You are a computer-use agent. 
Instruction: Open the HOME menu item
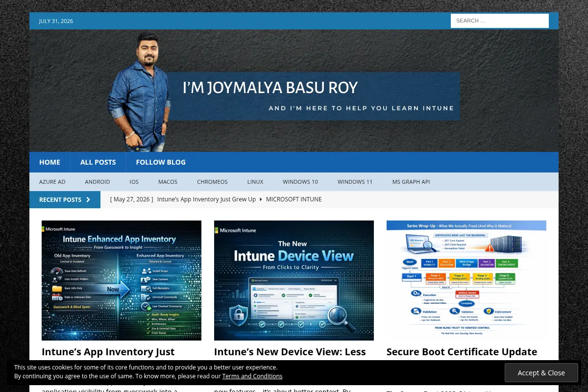pyautogui.click(x=49, y=162)
